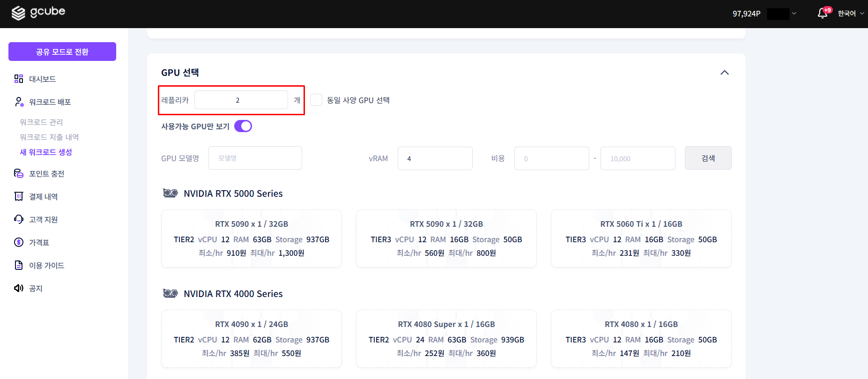Screen dimensions: 868x379
Task: Open the 한국어 language dropdown
Action: [851, 14]
